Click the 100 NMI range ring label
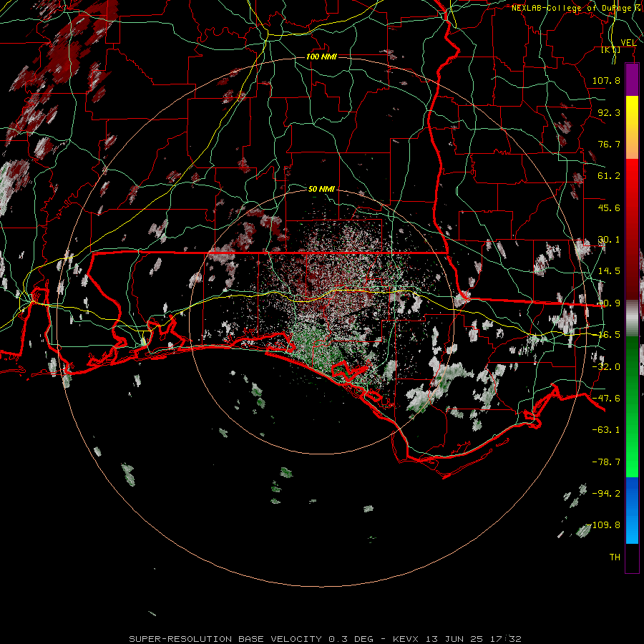 coord(321,57)
